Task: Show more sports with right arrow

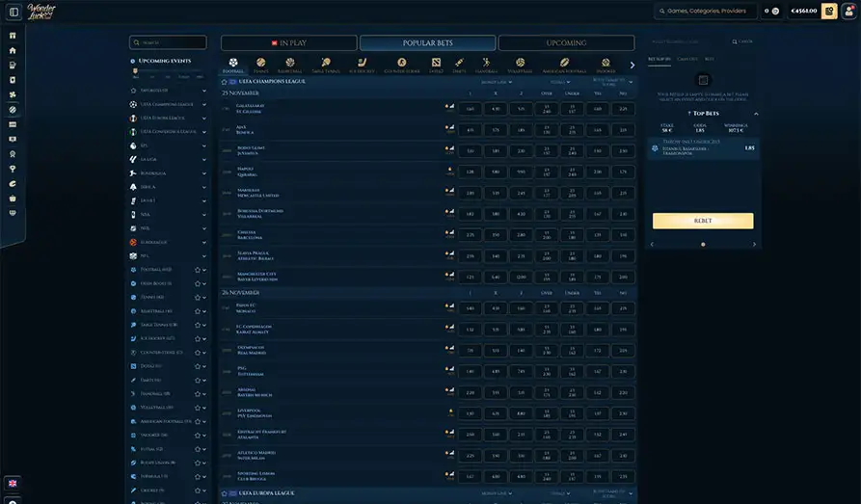Action: (x=632, y=66)
